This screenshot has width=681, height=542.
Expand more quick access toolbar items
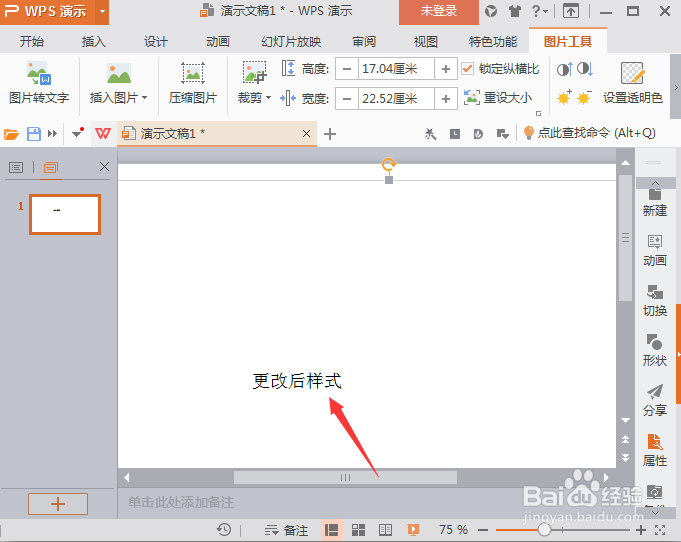pos(53,134)
